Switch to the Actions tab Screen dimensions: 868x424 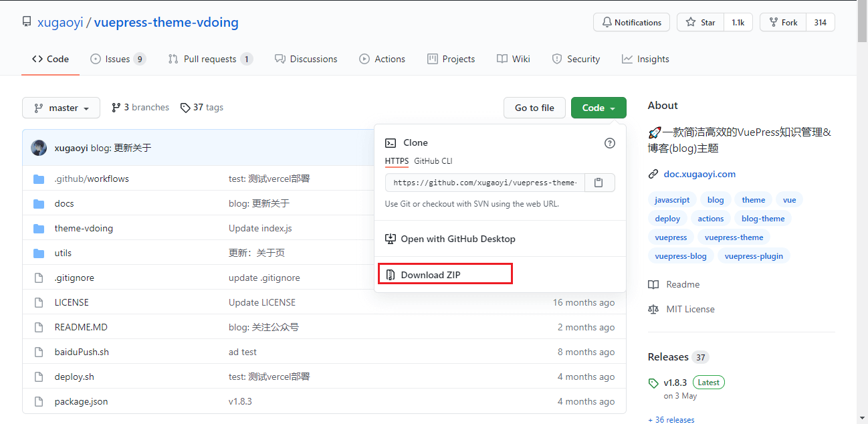(383, 59)
